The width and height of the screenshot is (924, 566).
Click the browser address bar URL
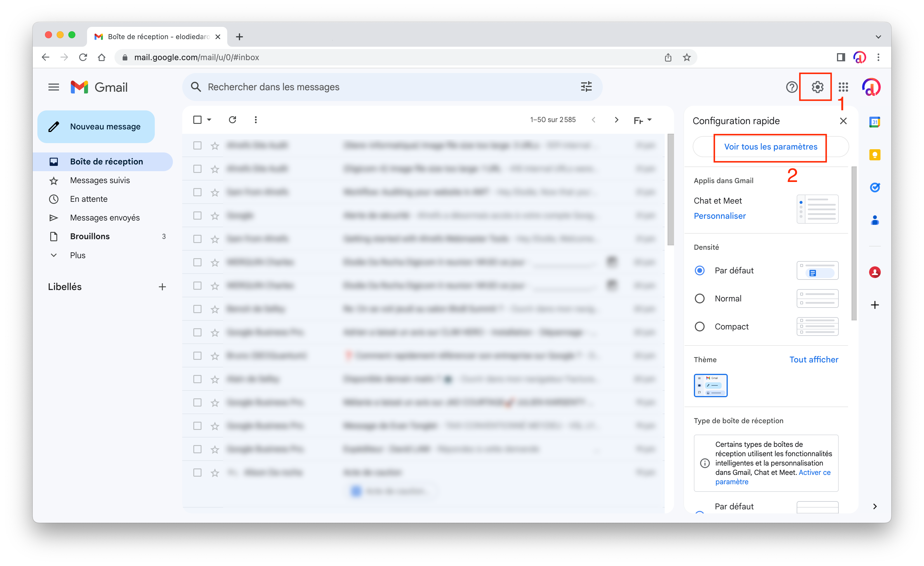point(197,57)
